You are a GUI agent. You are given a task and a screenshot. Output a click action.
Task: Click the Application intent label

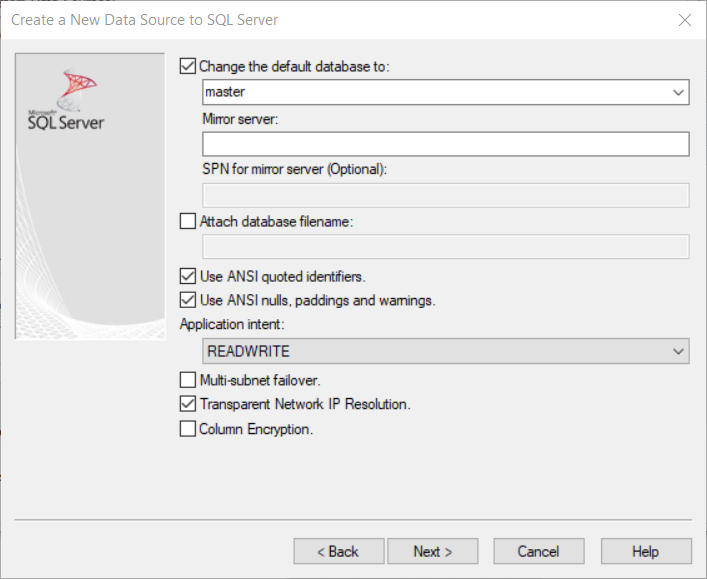pyautogui.click(x=232, y=324)
